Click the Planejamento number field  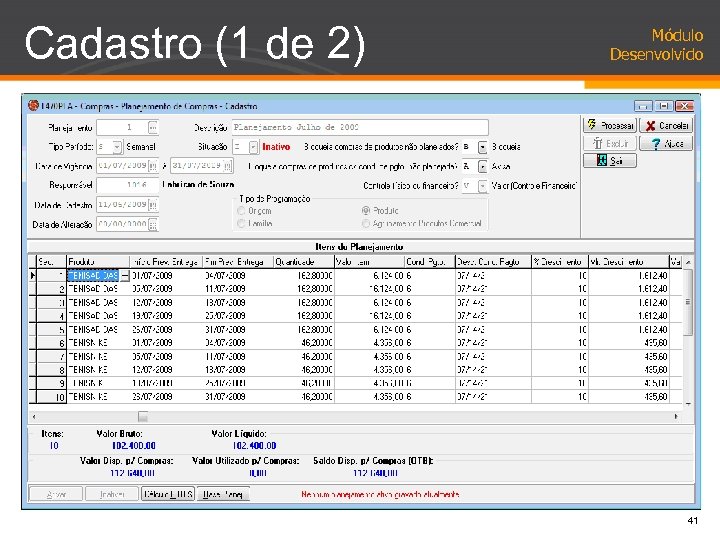123,127
